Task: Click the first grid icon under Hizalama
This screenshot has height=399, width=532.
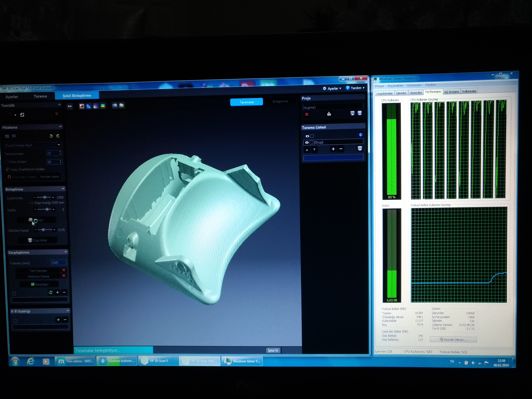Action: click(7, 136)
